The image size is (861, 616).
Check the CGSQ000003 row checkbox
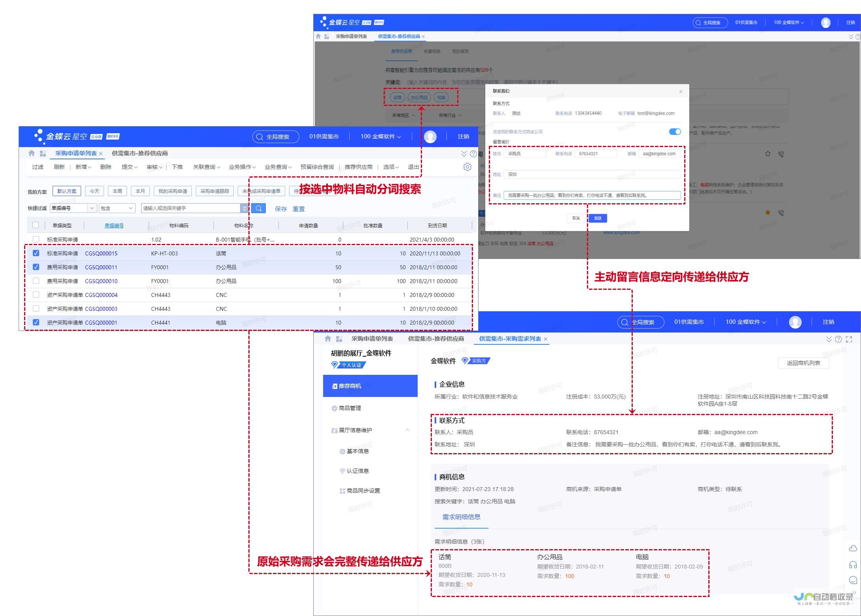pyautogui.click(x=36, y=308)
